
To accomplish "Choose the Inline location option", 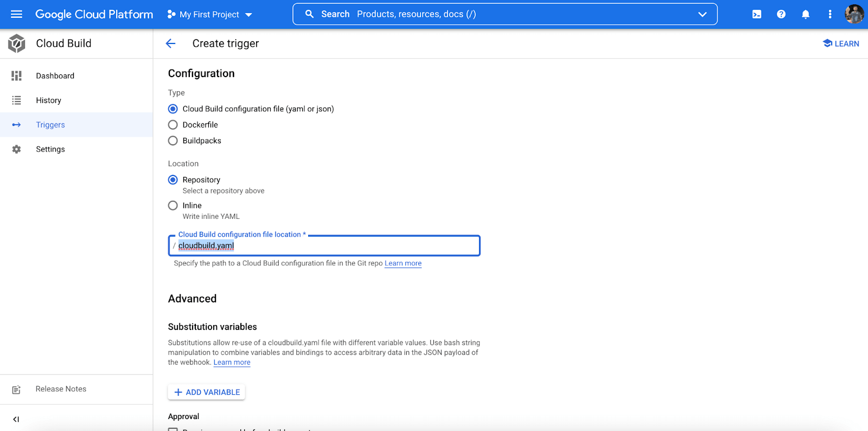I will pos(173,205).
